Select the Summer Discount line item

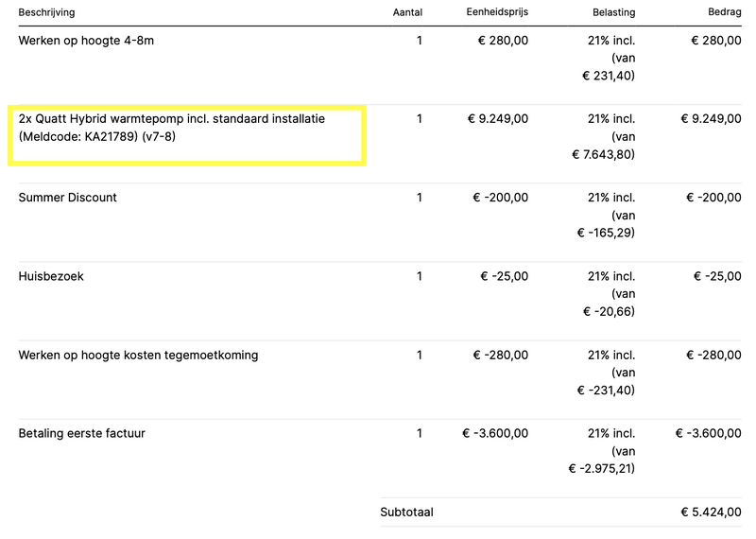[x=67, y=198]
